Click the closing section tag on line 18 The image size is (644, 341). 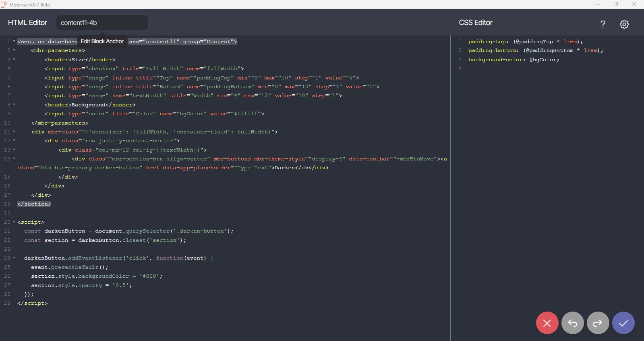coord(34,204)
